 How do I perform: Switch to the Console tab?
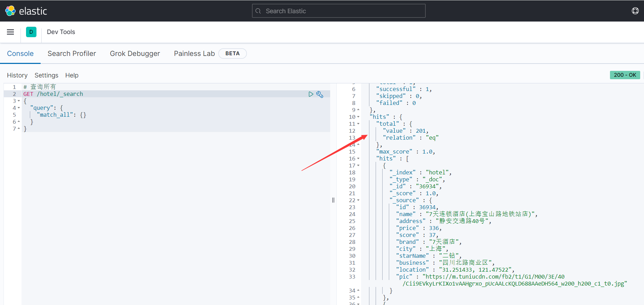click(x=20, y=53)
